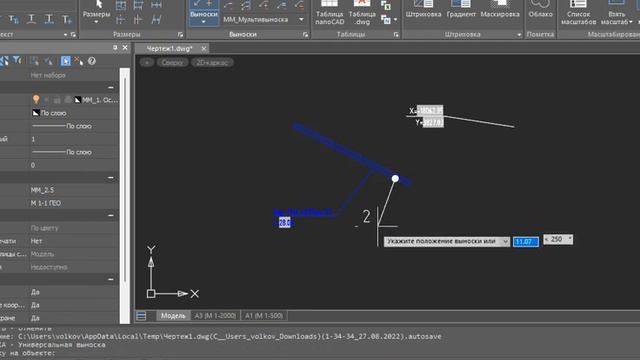Click the X coordinate dynamic input box

pos(430,111)
